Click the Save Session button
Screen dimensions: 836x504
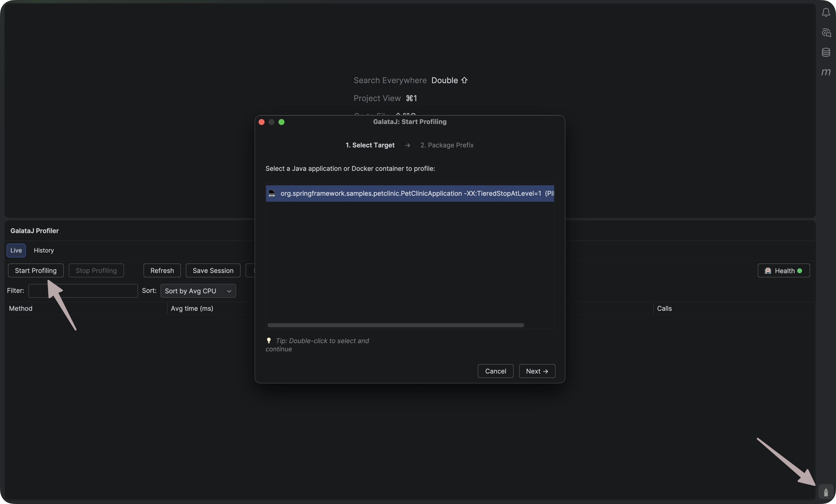[213, 270]
